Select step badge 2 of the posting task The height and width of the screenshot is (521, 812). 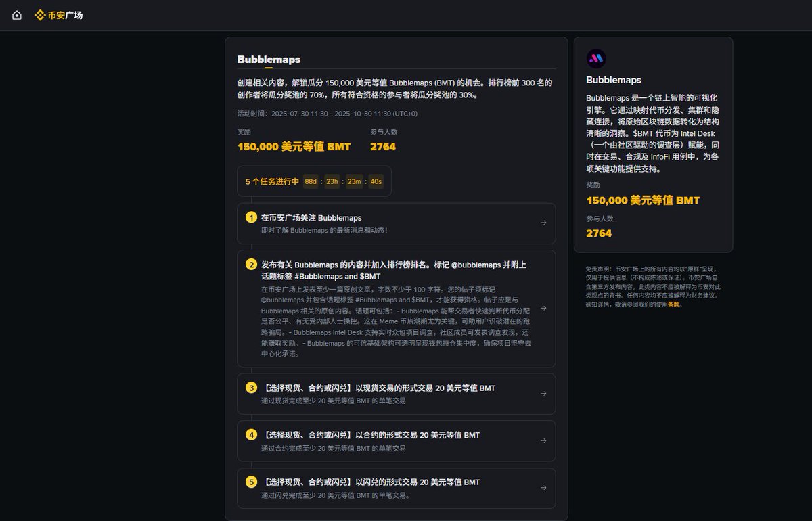[251, 265]
